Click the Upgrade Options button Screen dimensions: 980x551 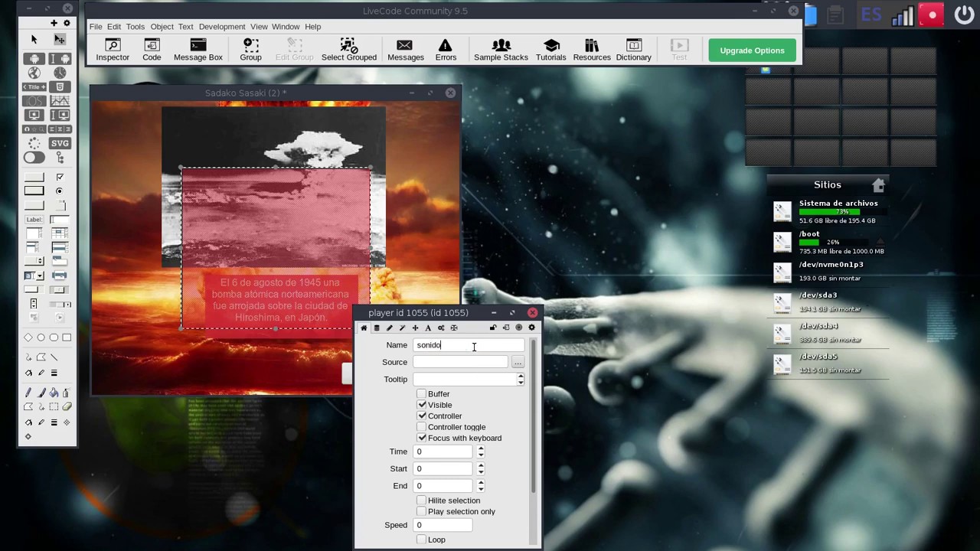click(752, 51)
